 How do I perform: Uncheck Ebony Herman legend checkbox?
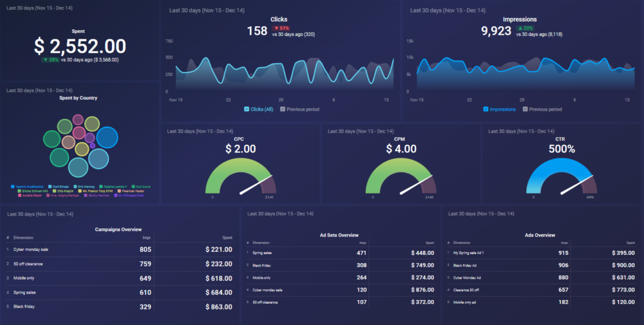[86, 196]
